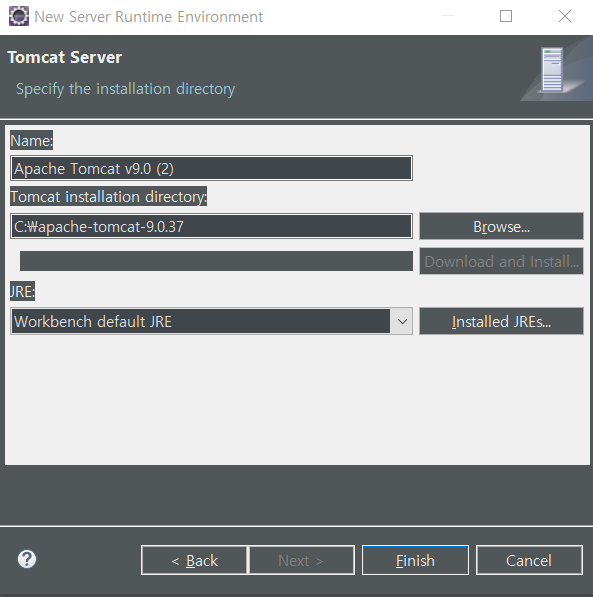Click the 'Tomcat Server' heading text

(x=64, y=57)
